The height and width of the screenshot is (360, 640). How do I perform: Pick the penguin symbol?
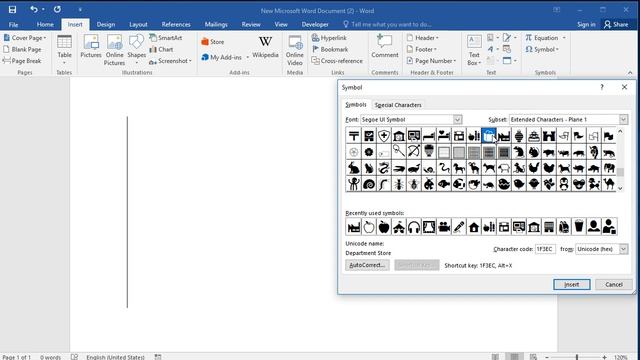pos(564,184)
